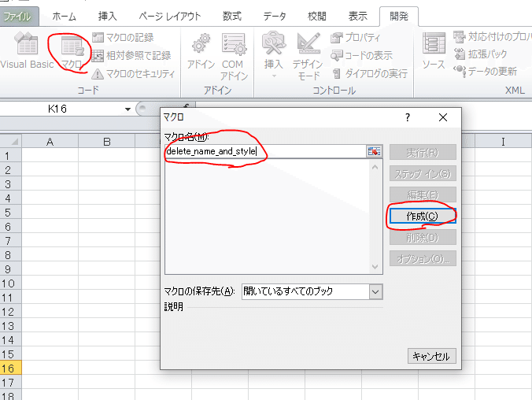Click the macro list scroll-down arrow
Screen dimensions: 532x400
(x=375, y=267)
